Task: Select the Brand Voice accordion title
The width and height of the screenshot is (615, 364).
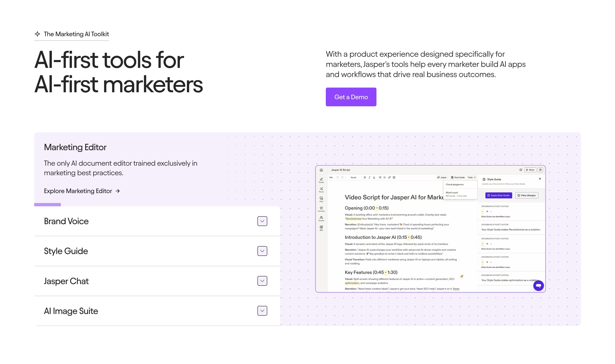Action: pyautogui.click(x=66, y=221)
